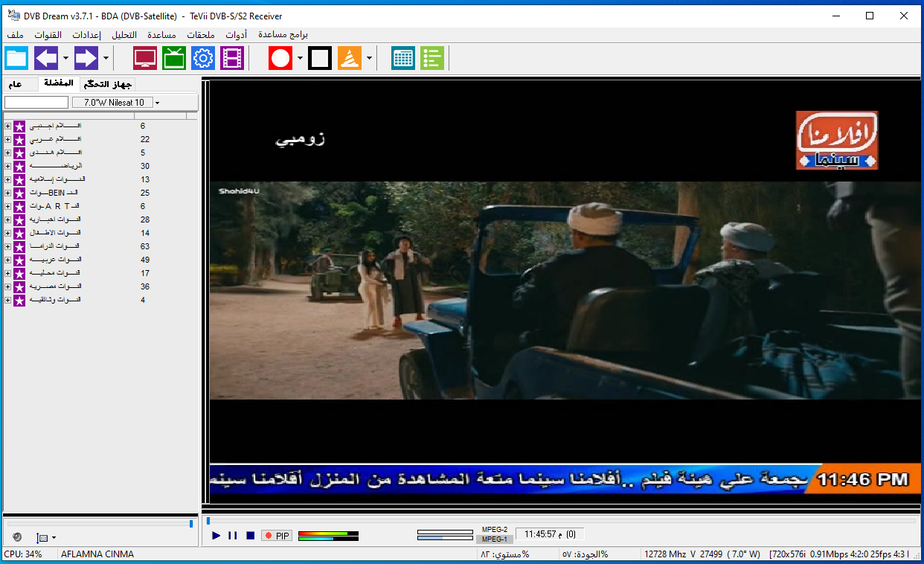Open the ملف menu
Viewport: 924px width, 564px height.
[x=15, y=35]
